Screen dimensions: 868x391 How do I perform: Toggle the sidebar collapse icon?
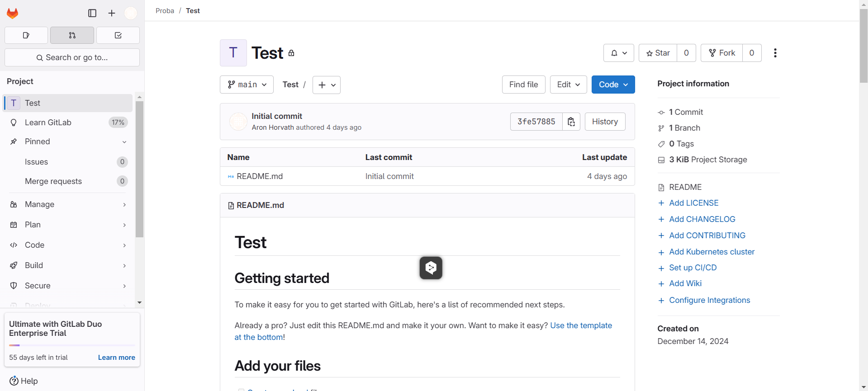coord(92,13)
